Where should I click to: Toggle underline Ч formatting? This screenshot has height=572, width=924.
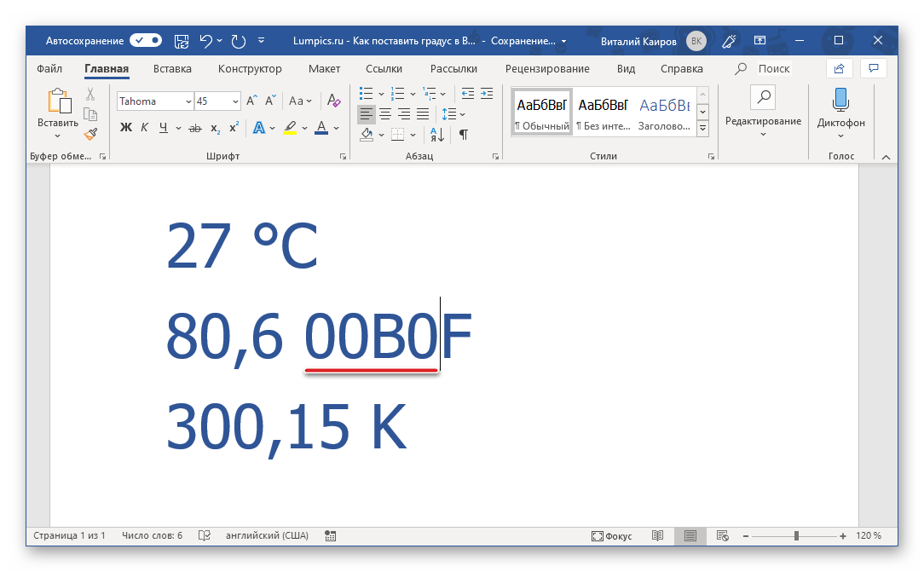tap(163, 127)
